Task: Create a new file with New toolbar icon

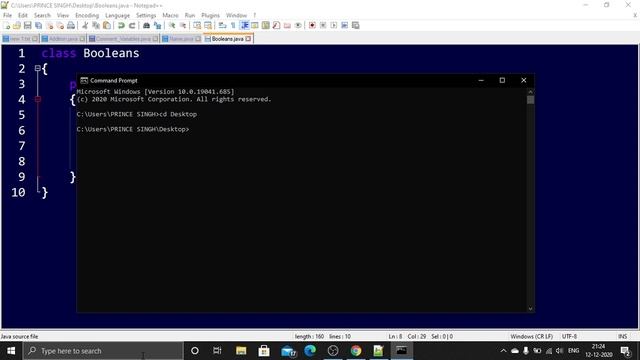Action: point(6,25)
